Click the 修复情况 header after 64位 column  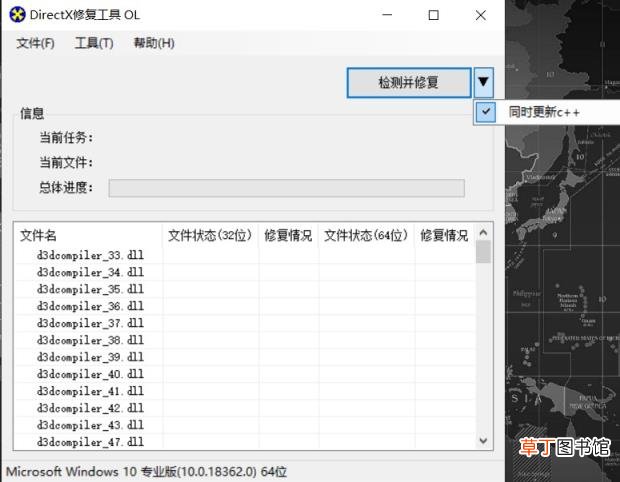tap(444, 235)
